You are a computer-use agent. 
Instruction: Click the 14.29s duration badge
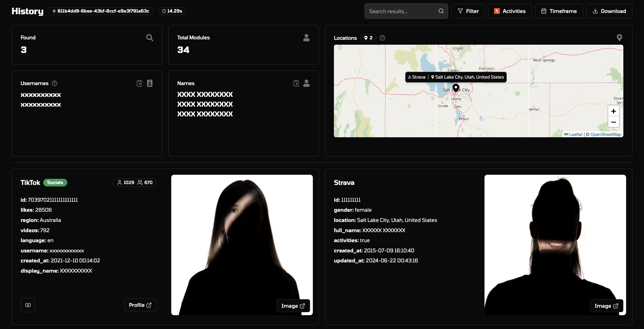click(x=172, y=11)
